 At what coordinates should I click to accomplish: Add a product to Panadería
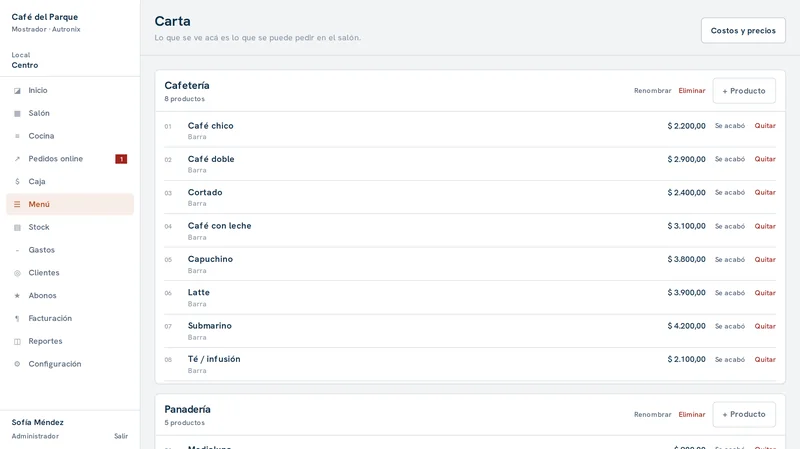point(744,414)
